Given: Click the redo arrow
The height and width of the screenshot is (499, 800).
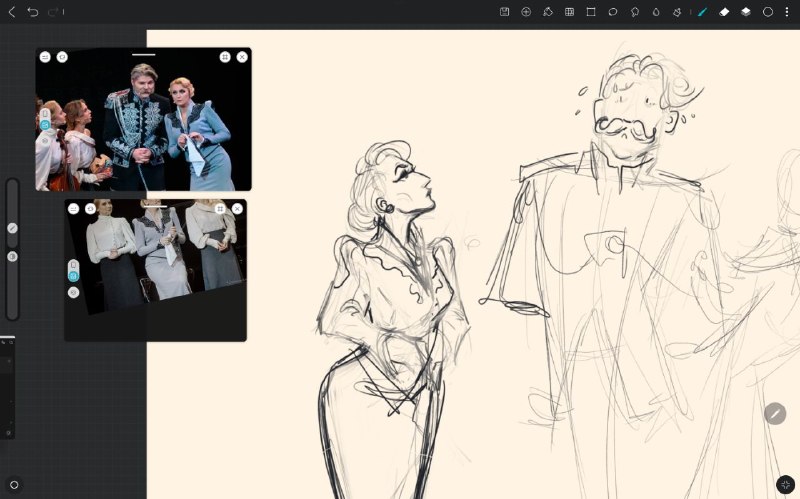Looking at the screenshot, I should (53, 12).
